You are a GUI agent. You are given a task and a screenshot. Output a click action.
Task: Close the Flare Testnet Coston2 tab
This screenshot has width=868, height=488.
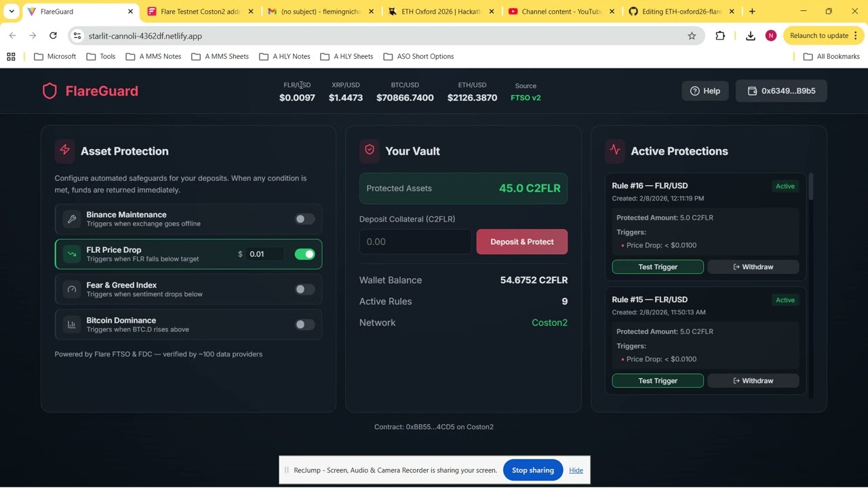click(x=251, y=12)
